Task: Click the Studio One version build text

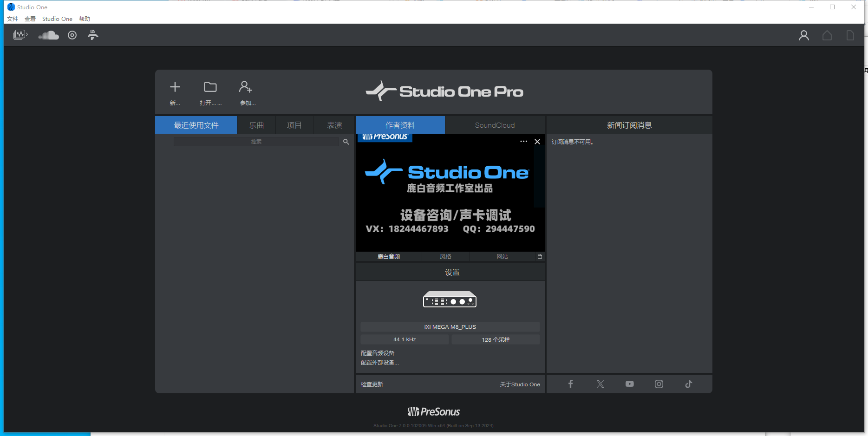Action: (x=433, y=425)
